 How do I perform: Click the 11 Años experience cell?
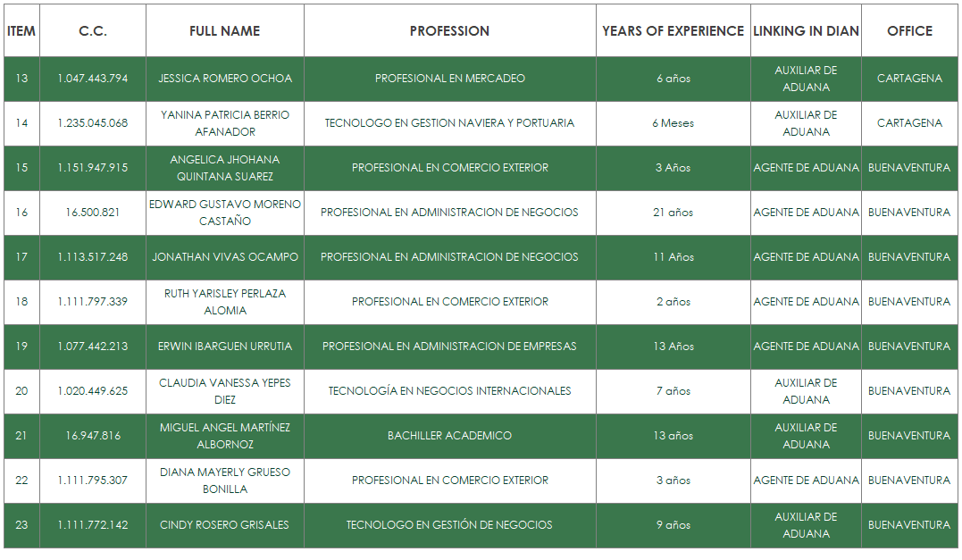click(x=673, y=257)
